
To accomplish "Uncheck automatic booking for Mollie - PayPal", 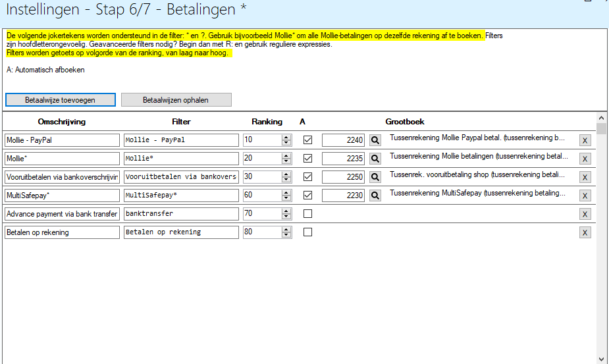I will (x=307, y=140).
